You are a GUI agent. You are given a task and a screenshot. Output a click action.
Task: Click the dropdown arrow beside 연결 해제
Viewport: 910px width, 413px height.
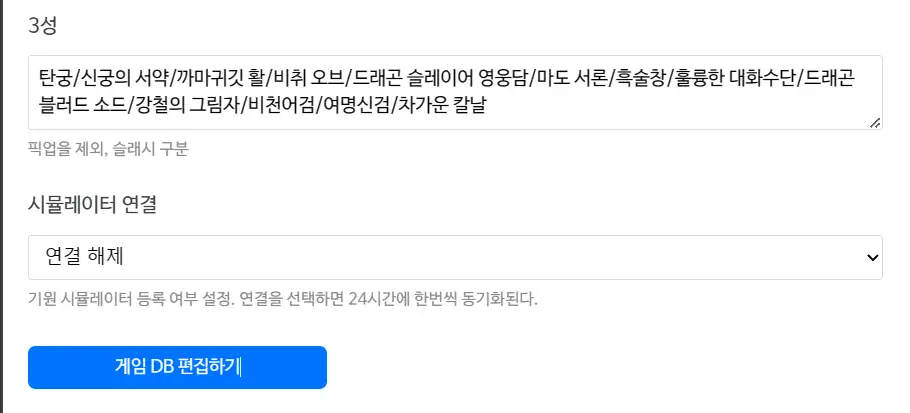point(869,258)
